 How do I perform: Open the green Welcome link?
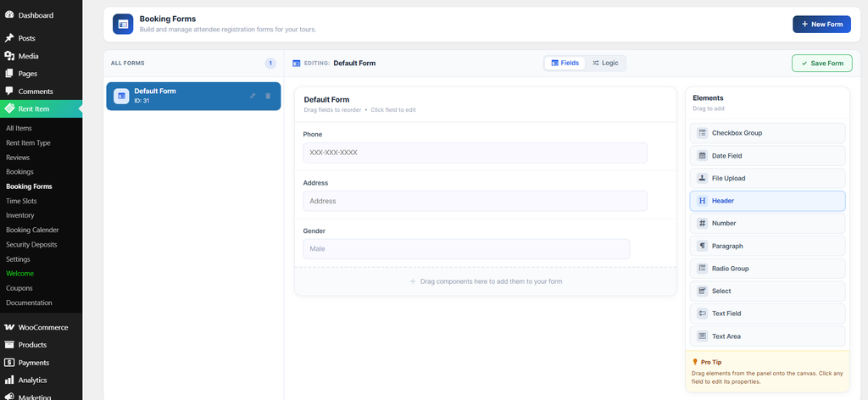pyautogui.click(x=20, y=274)
